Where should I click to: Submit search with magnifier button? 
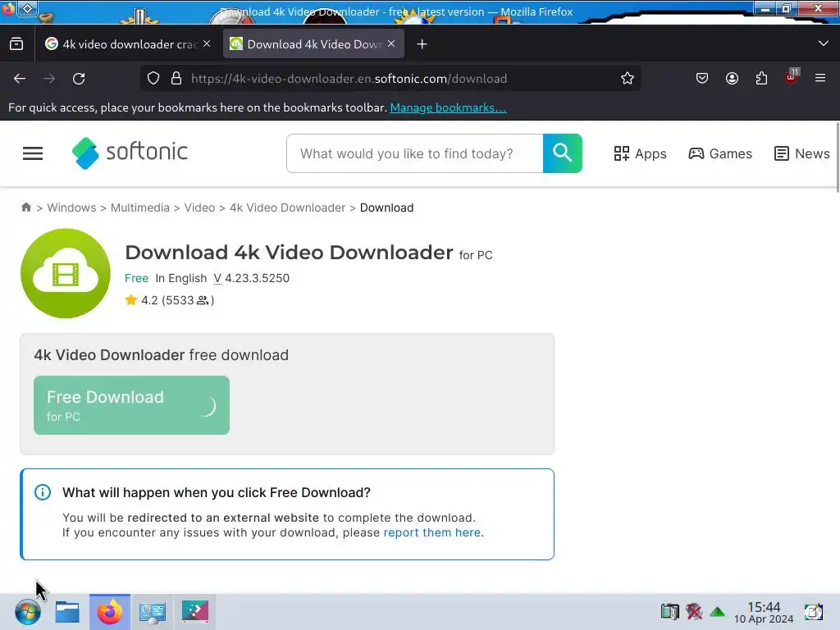click(563, 153)
